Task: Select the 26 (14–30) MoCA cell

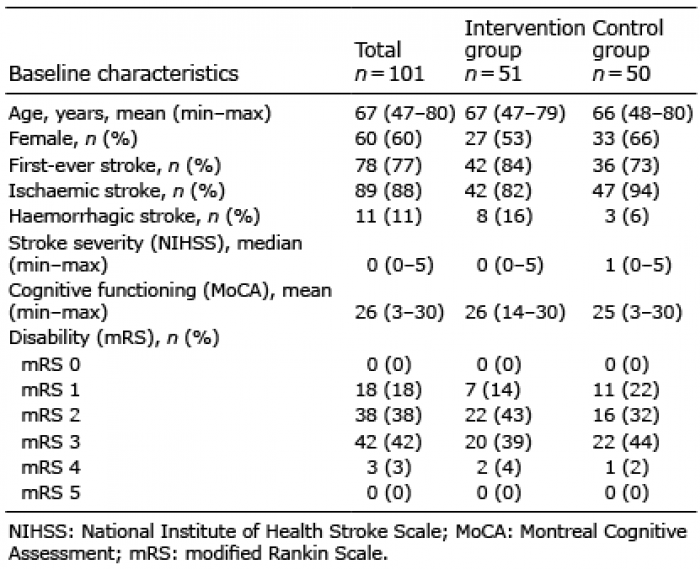Action: (515, 312)
